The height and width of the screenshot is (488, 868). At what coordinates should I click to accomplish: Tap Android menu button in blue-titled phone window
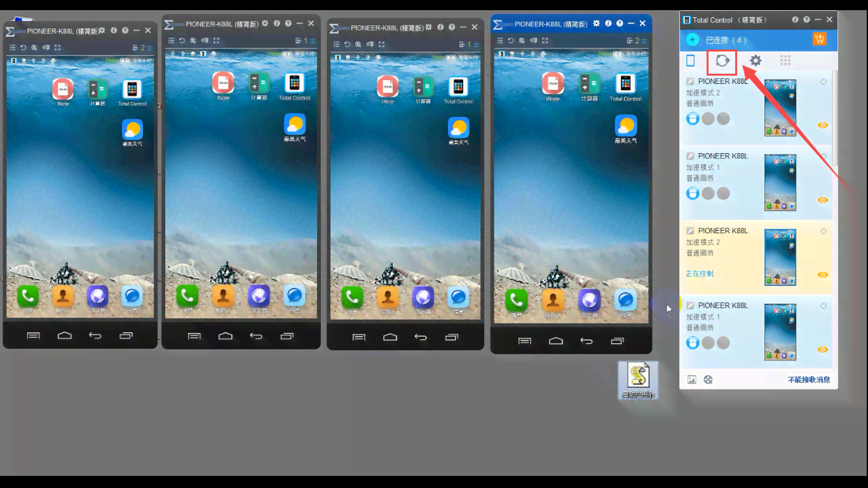(x=525, y=341)
